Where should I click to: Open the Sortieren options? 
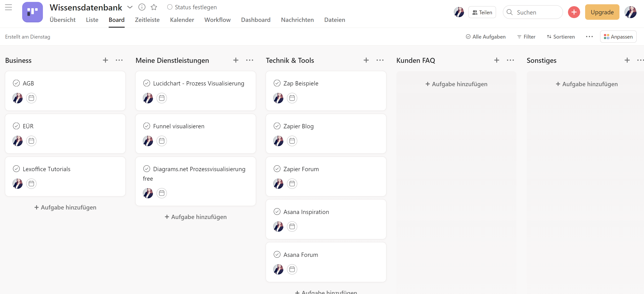coord(561,37)
